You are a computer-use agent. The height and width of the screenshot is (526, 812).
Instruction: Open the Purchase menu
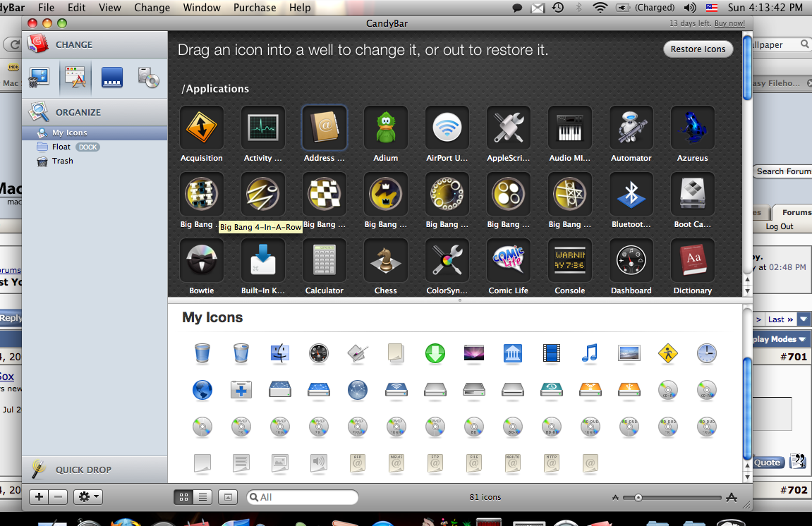(255, 8)
